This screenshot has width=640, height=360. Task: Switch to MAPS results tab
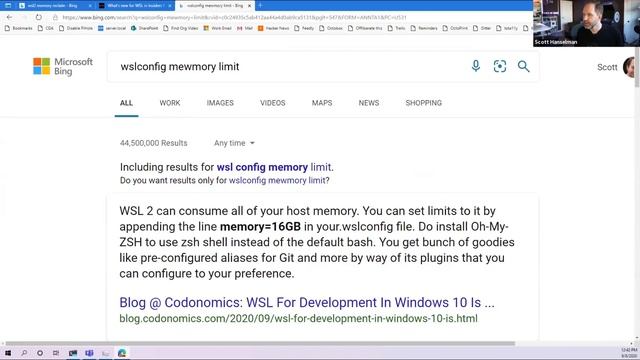pos(322,103)
